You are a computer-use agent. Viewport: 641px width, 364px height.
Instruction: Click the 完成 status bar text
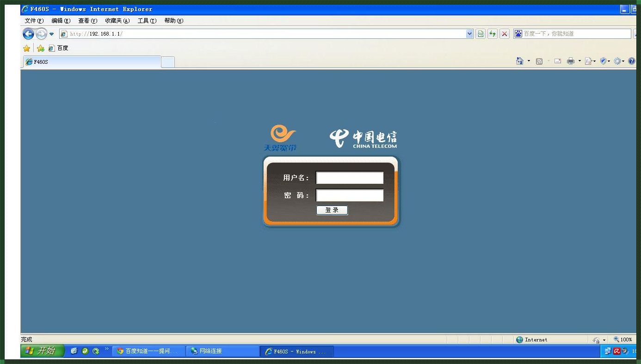point(27,340)
